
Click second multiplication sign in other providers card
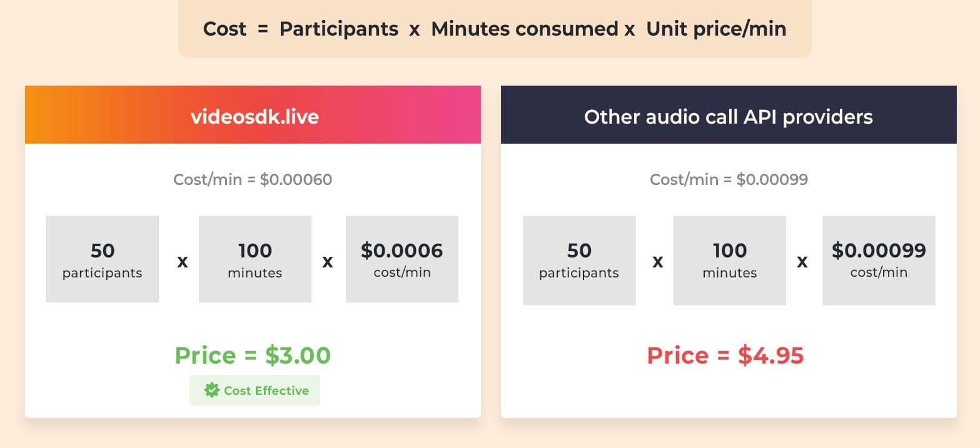pos(802,261)
